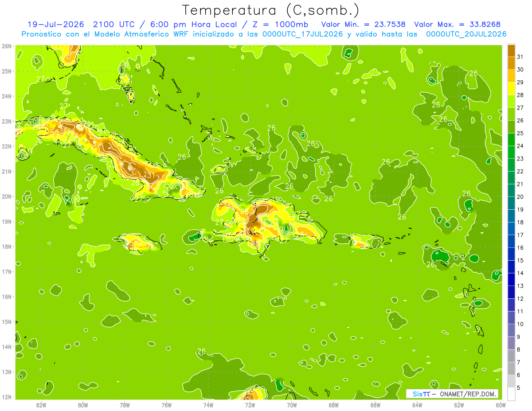
Task: Click 'Valor Max. = 33.8268' text
Action: 458,24
